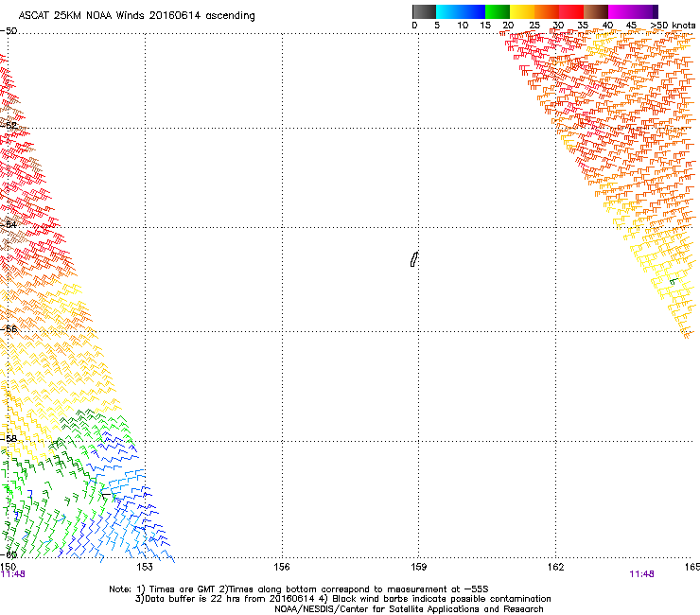The width and height of the screenshot is (700, 615).
Task: Click the note line 'Times are GMT'
Action: pyautogui.click(x=183, y=589)
